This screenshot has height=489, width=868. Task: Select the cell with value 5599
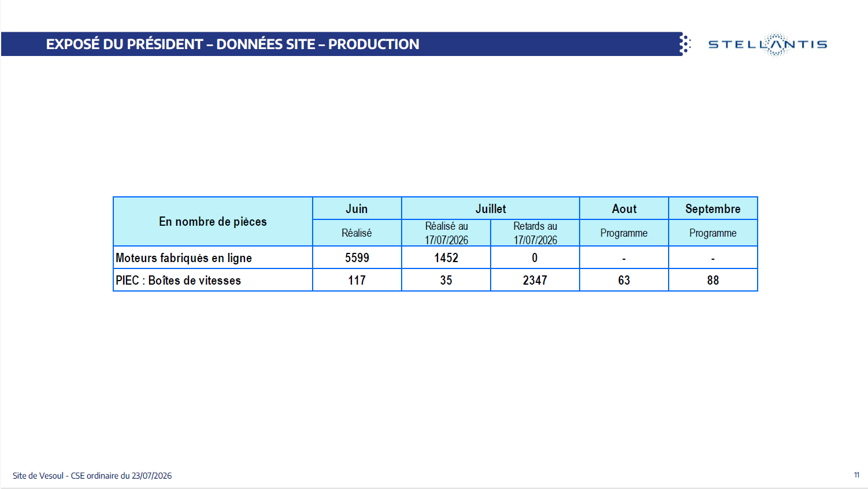click(357, 257)
